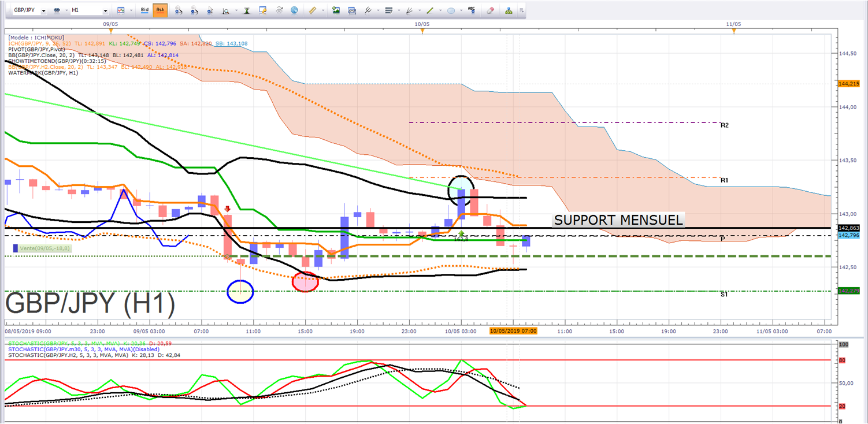
Task: Toggle the Bid price display
Action: [x=144, y=10]
